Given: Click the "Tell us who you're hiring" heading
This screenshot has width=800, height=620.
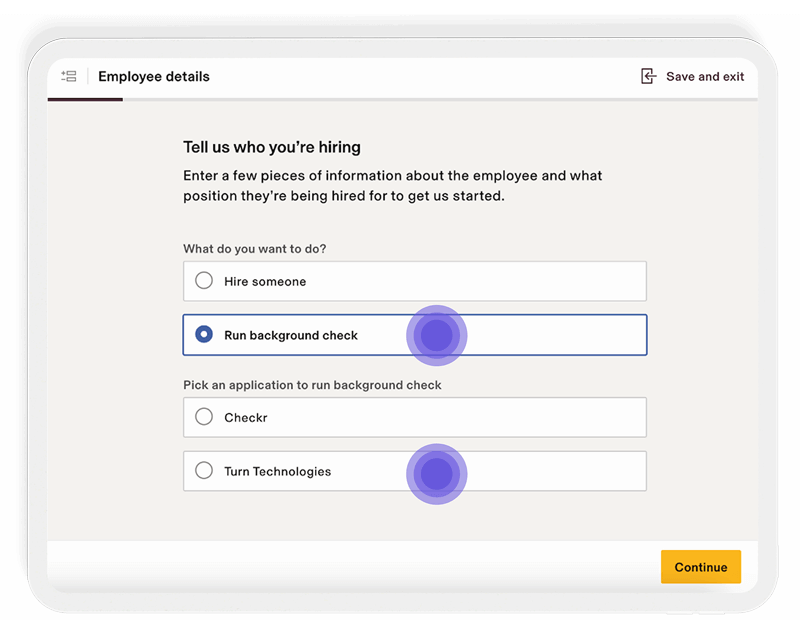Looking at the screenshot, I should [x=271, y=147].
